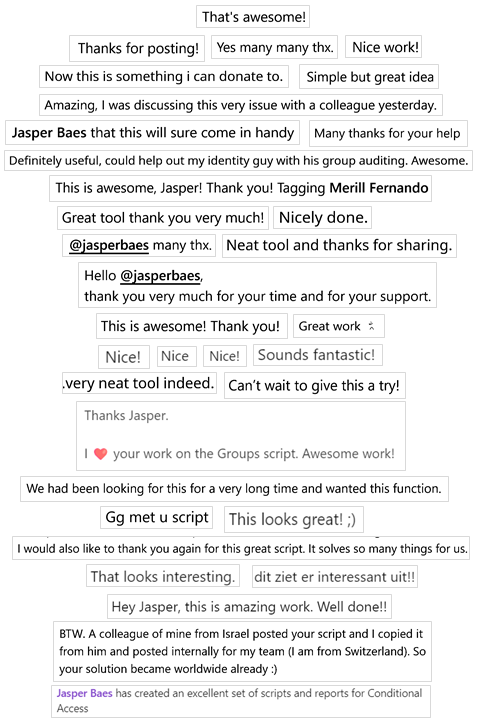
Task: Click the Many thanks for your help box
Action: (x=388, y=134)
